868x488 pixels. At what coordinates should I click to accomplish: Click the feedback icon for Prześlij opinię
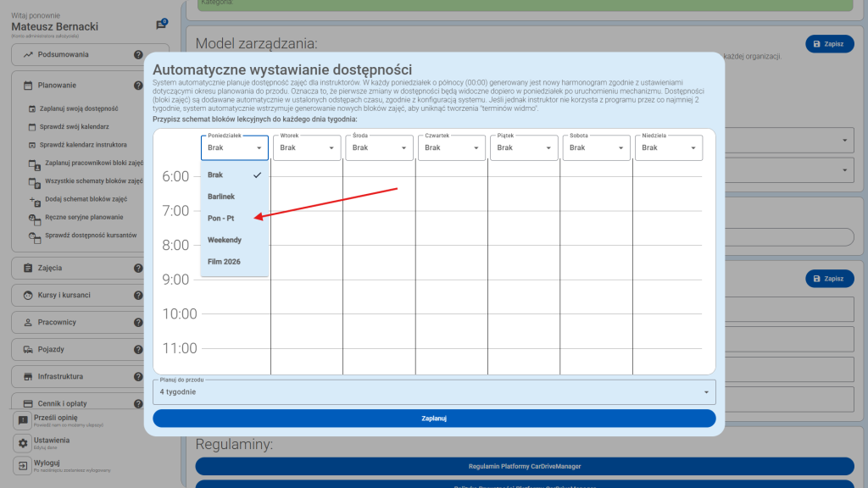pyautogui.click(x=23, y=420)
